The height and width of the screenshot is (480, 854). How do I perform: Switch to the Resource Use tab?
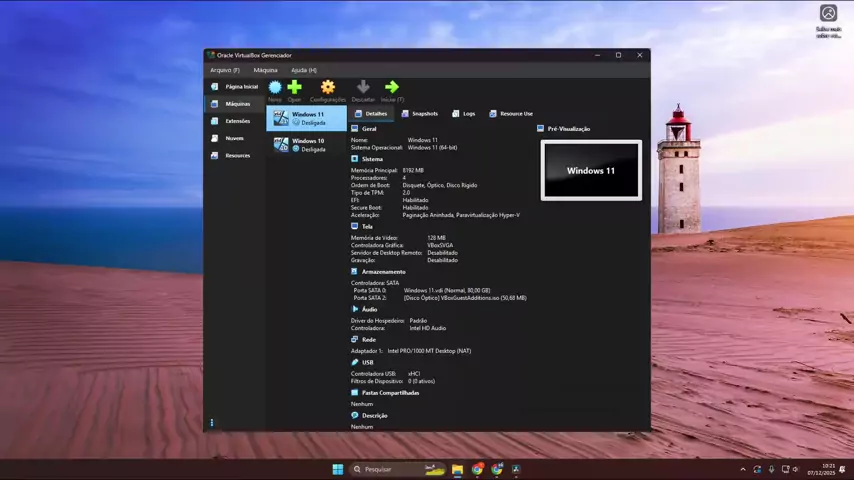click(511, 114)
